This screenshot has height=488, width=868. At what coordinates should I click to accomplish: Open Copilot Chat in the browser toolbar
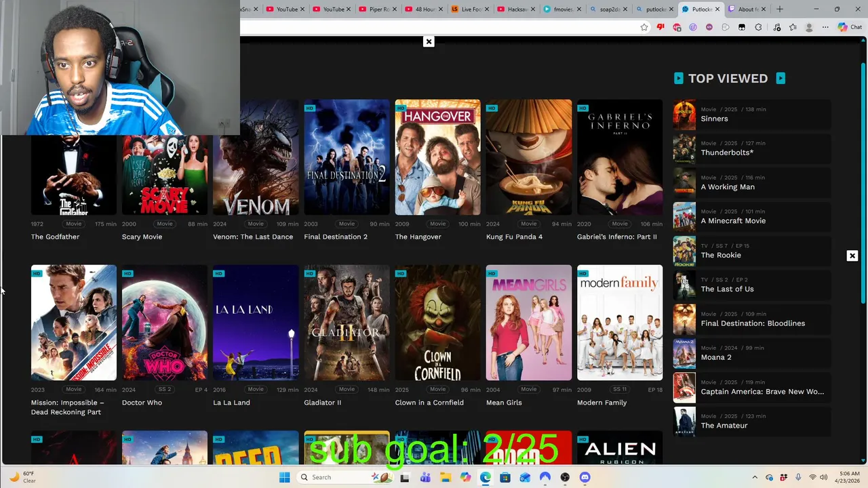[x=850, y=27]
